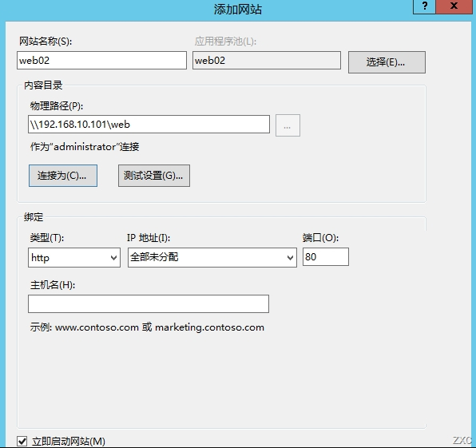Click the empty 主机名(H) field
This screenshot has height=448, width=476.
pyautogui.click(x=149, y=303)
